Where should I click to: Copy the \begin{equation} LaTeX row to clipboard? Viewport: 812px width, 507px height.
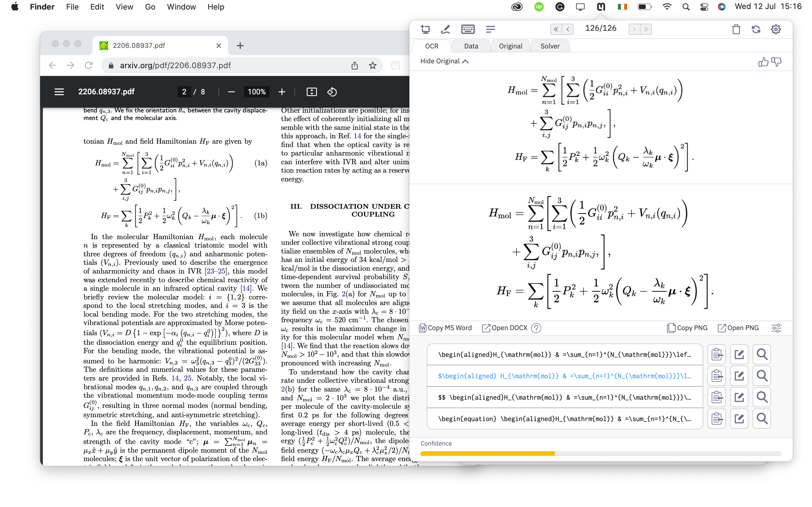[716, 419]
